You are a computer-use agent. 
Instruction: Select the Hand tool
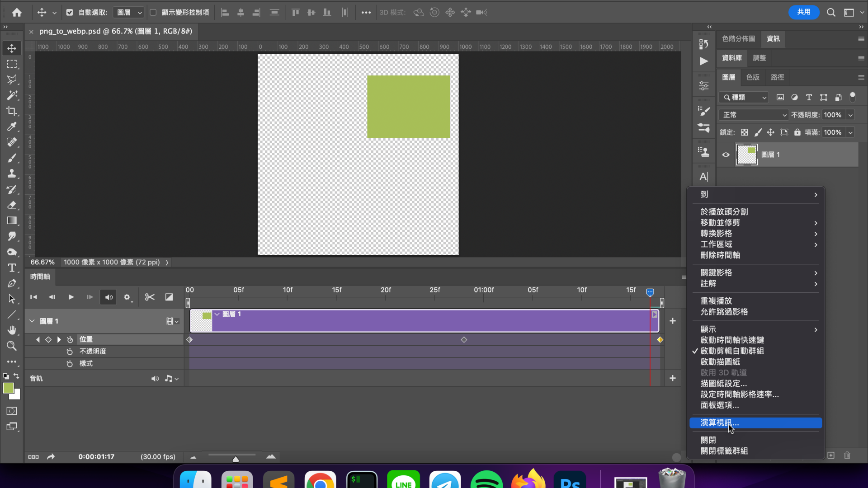pos(12,330)
